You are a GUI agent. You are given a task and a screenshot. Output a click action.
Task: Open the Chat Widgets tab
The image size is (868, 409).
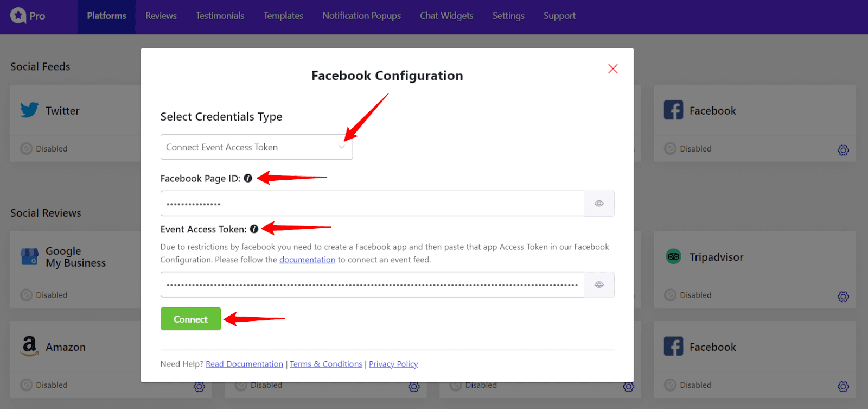click(446, 16)
